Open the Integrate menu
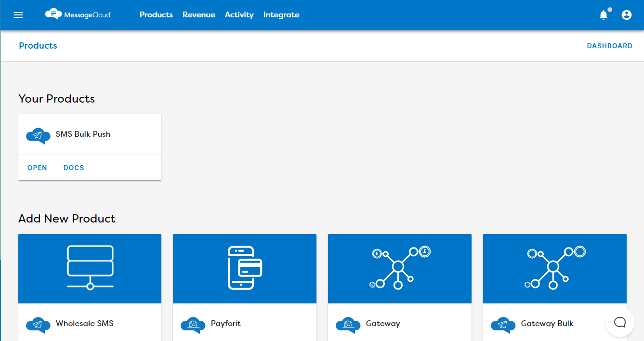Viewport: 644px width, 341px height. 281,15
